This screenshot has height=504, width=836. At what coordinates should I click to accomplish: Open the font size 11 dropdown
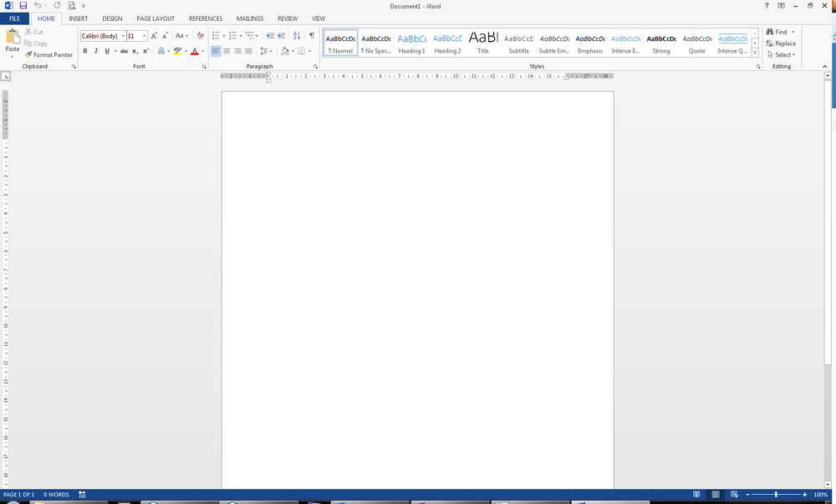pos(145,36)
